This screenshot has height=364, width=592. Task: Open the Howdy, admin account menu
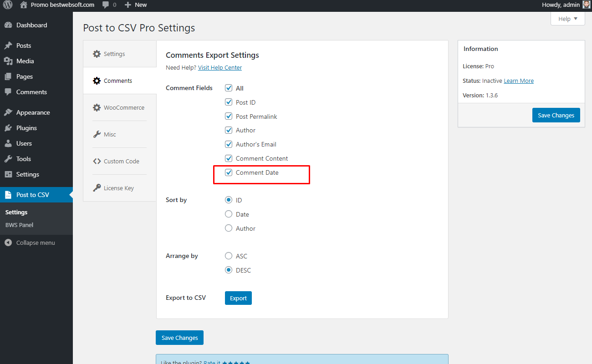pos(566,5)
